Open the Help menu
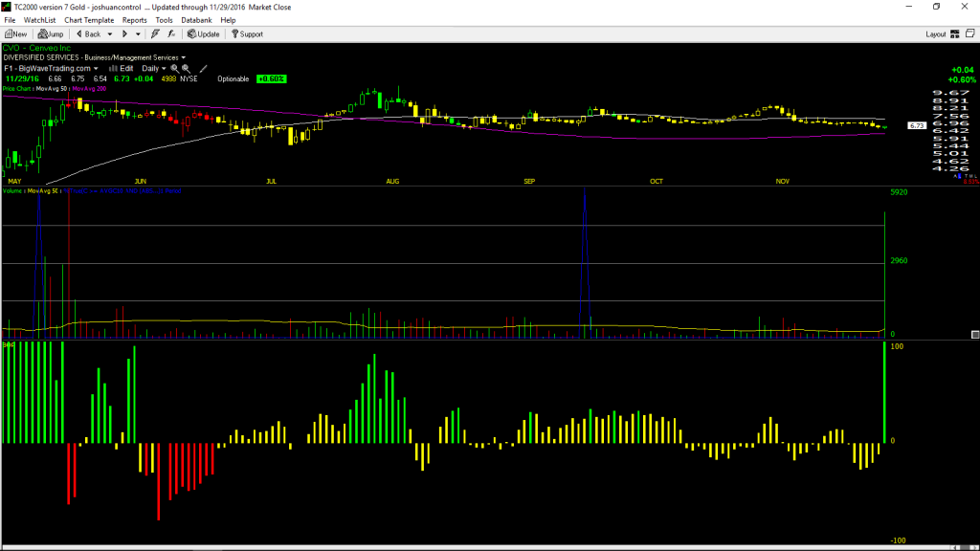The width and height of the screenshot is (980, 551). pyautogui.click(x=228, y=20)
